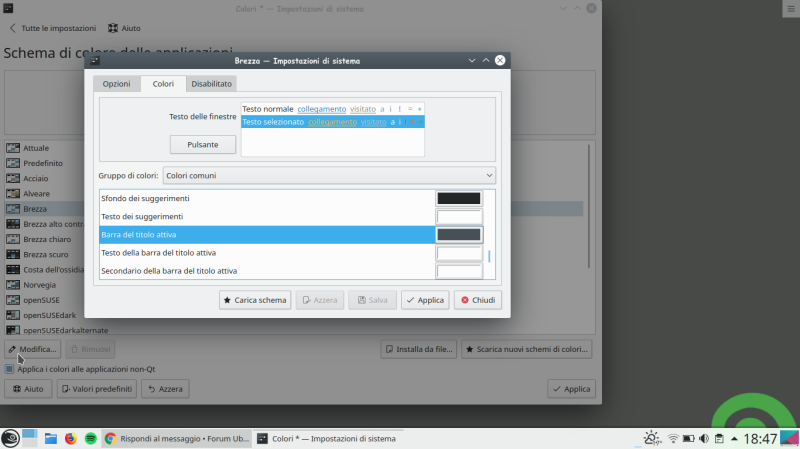800x449 pixels.
Task: Launch Firefox from the taskbar
Action: [70, 438]
